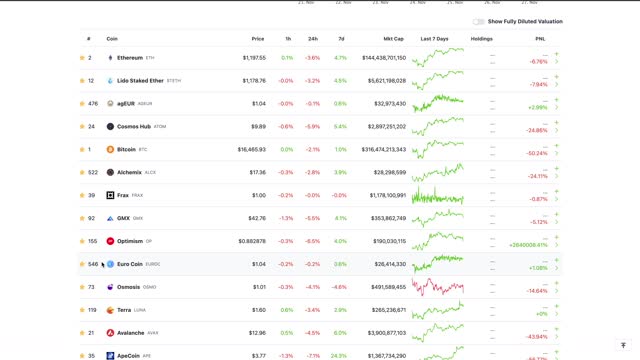The image size is (640, 360).
Task: Click the Lido Staked Ether logo
Action: (110, 81)
